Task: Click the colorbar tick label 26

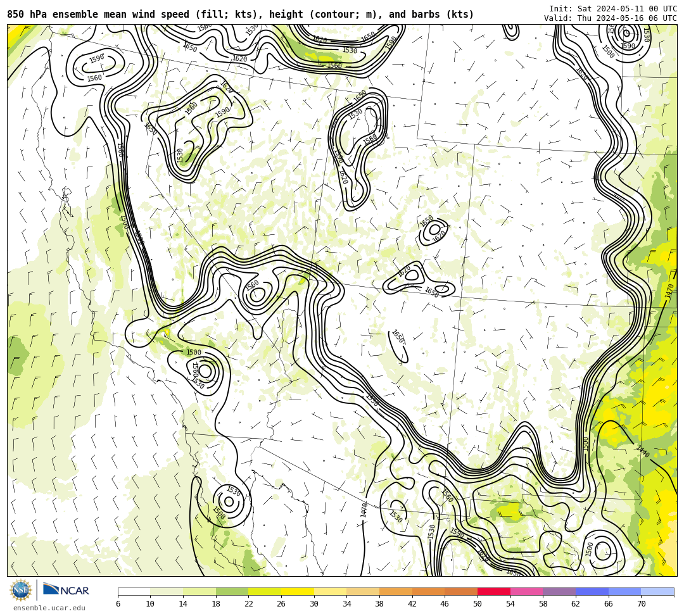Action: click(281, 604)
